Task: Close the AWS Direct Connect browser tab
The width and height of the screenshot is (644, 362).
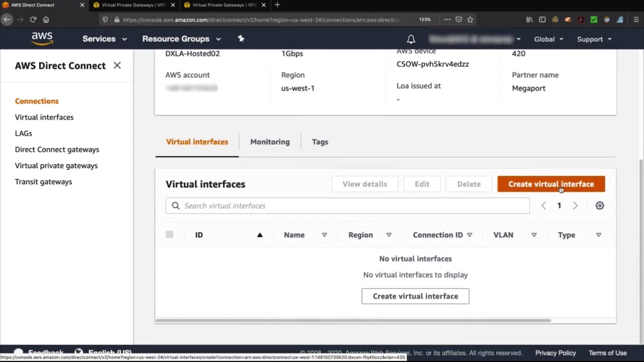Action: pyautogui.click(x=82, y=5)
